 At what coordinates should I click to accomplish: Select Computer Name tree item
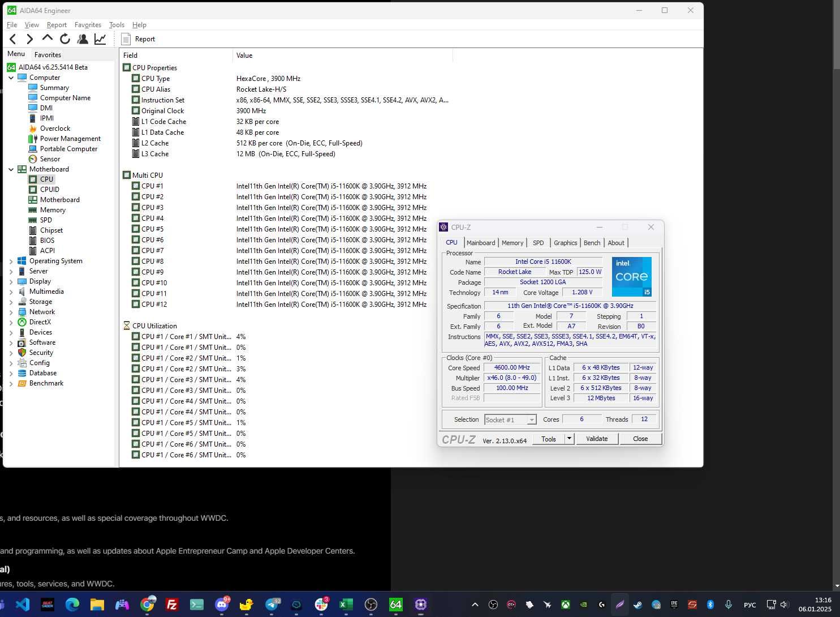[x=65, y=98]
